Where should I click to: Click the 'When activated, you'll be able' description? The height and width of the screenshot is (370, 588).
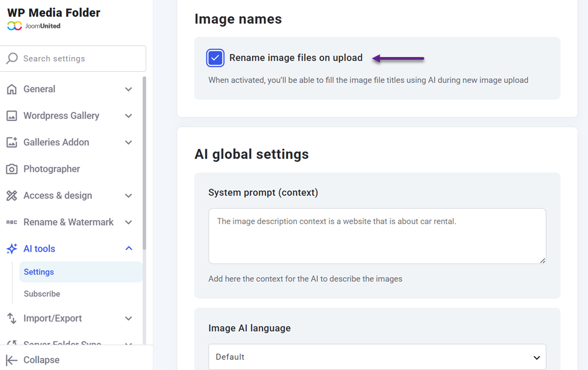coord(368,80)
